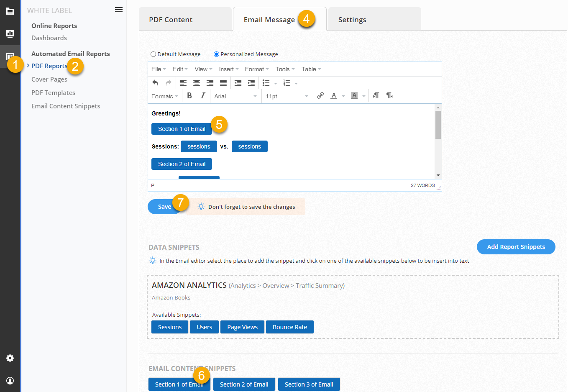Screen dimensions: 568x392
Task: Insert a bullet list in the message
Action: tap(266, 83)
